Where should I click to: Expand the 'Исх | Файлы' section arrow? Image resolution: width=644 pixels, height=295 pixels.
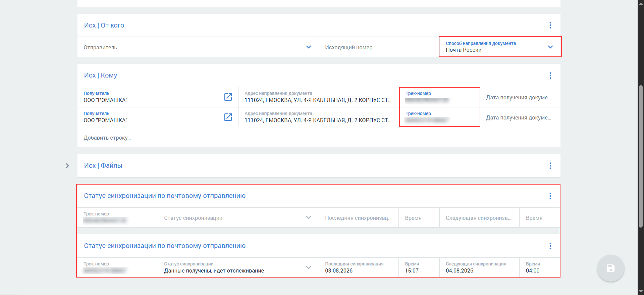[x=67, y=166]
